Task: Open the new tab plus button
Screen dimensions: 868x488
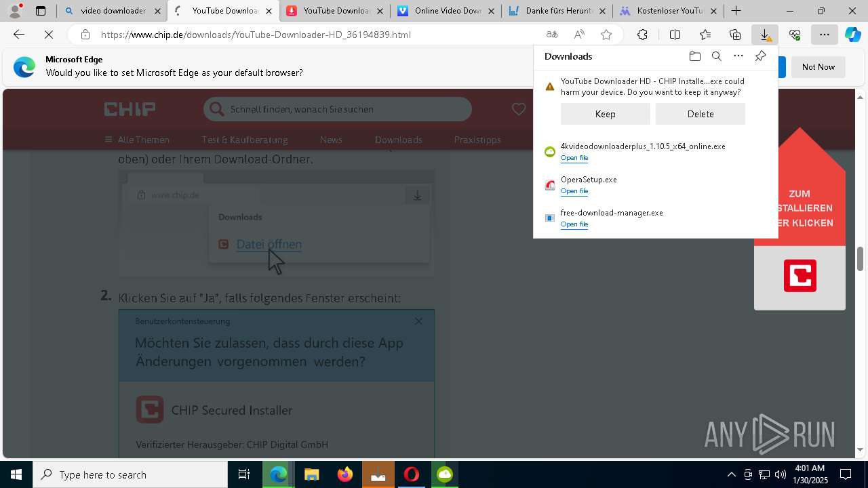Action: coord(736,11)
